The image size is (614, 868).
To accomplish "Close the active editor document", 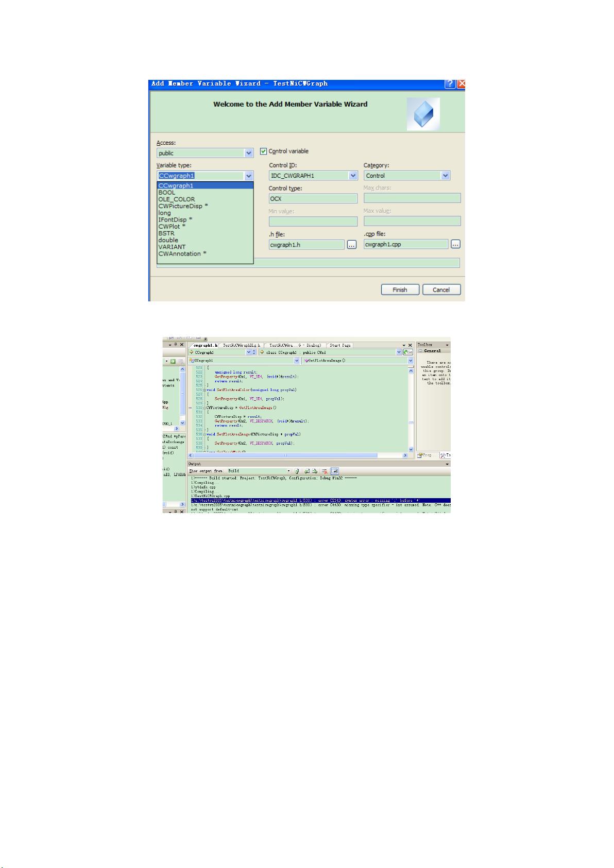I will (411, 345).
